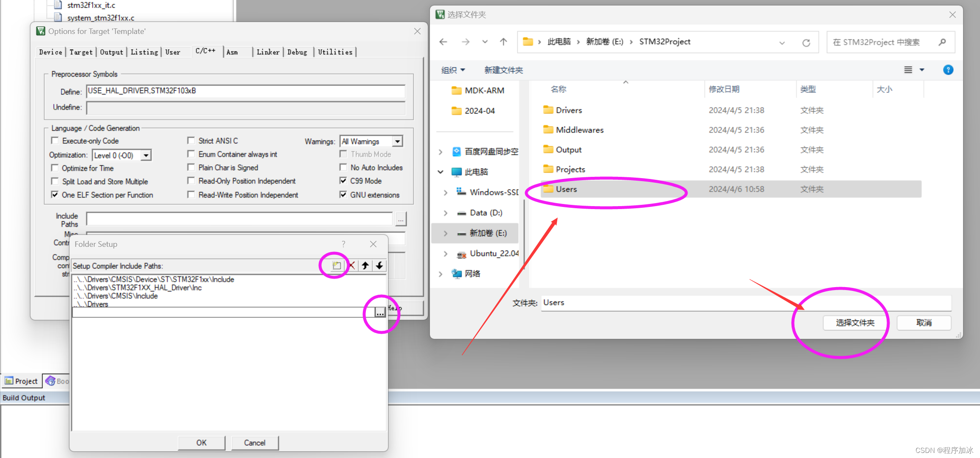Viewport: 980px width, 458px height.
Task: Click the Move Down arrow icon
Action: [x=379, y=266]
